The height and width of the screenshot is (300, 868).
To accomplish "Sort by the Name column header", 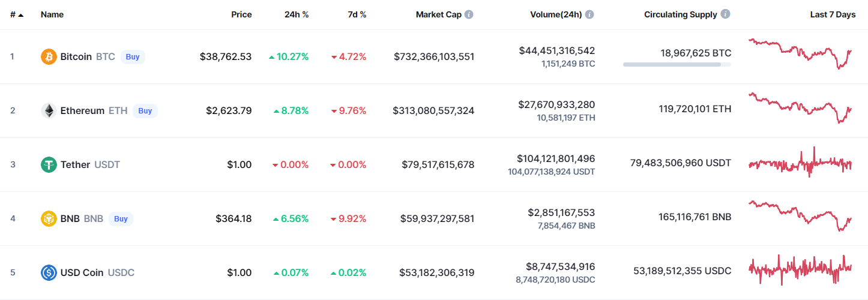I will 52,14.
